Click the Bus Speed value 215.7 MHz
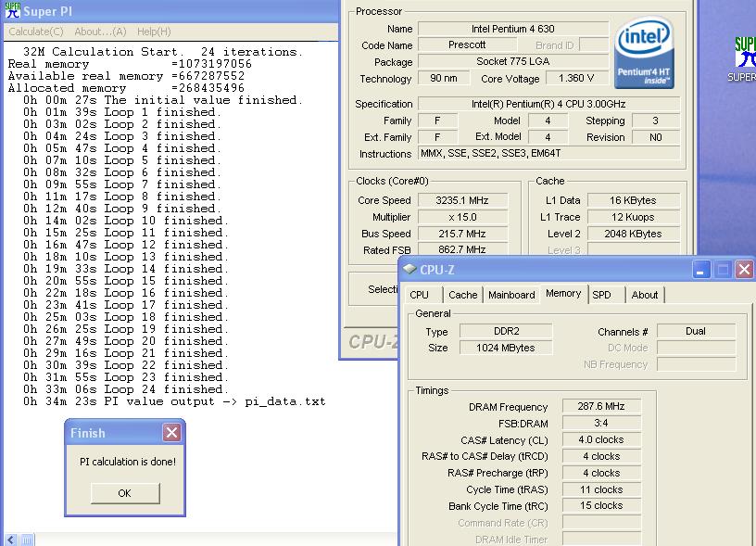756x546 pixels. 462,234
